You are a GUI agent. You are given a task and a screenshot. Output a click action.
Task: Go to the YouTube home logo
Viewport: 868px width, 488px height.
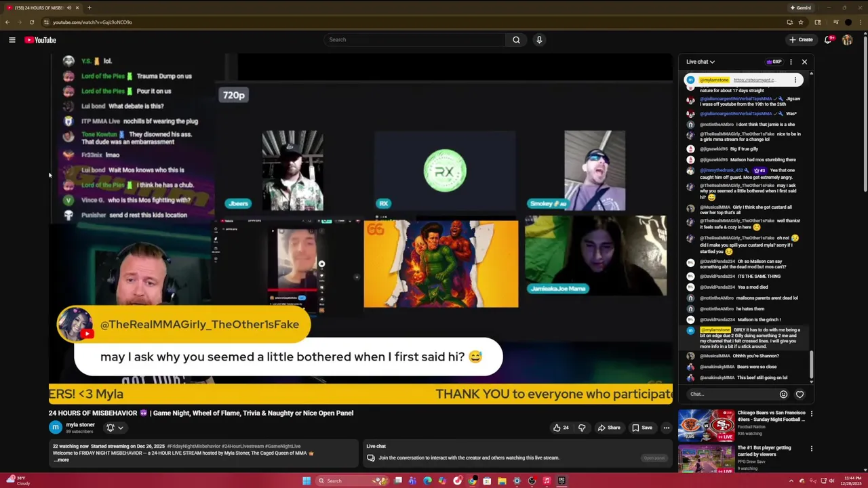pyautogui.click(x=41, y=40)
